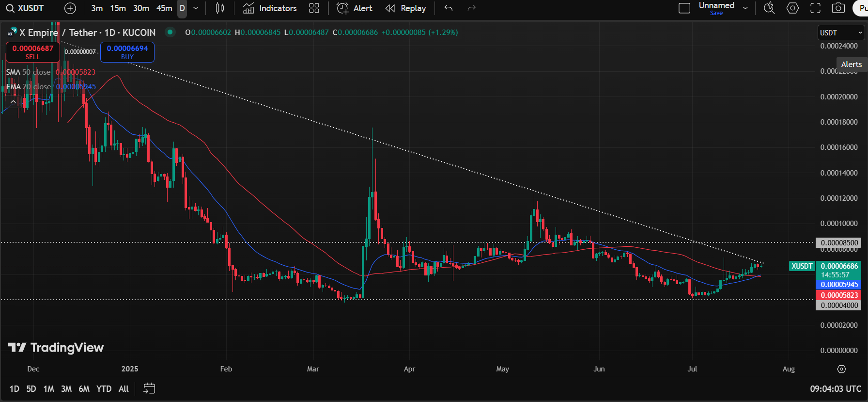Screen dimensions: 868x402
Task: Select the 1D date range
Action: click(15, 389)
